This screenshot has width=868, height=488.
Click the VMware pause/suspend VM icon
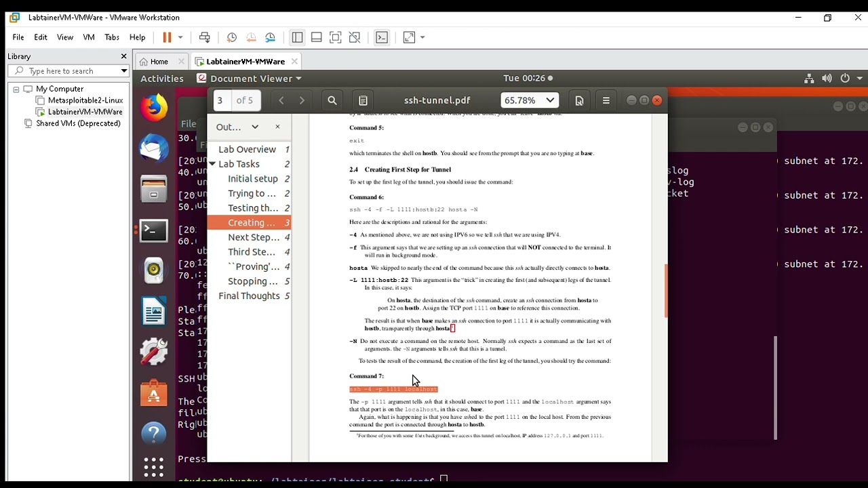pos(167,37)
